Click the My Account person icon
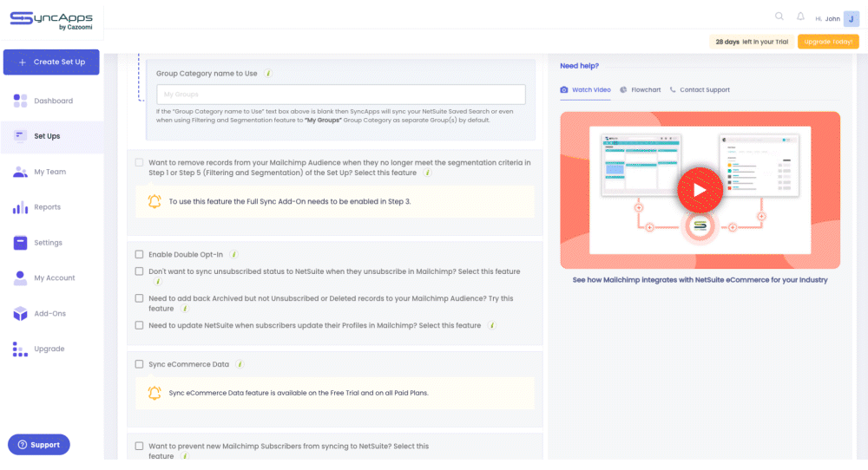868x470 pixels. [x=21, y=278]
